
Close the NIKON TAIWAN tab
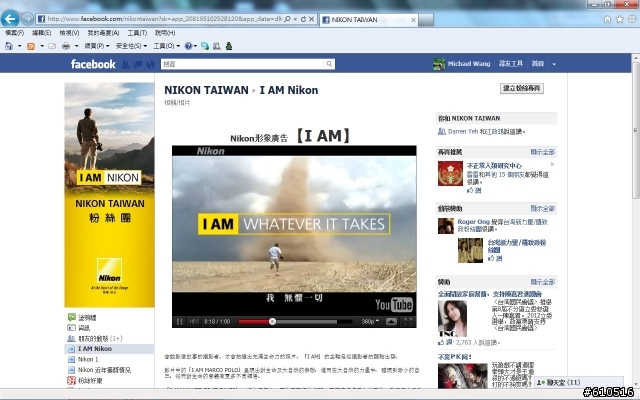pos(413,20)
